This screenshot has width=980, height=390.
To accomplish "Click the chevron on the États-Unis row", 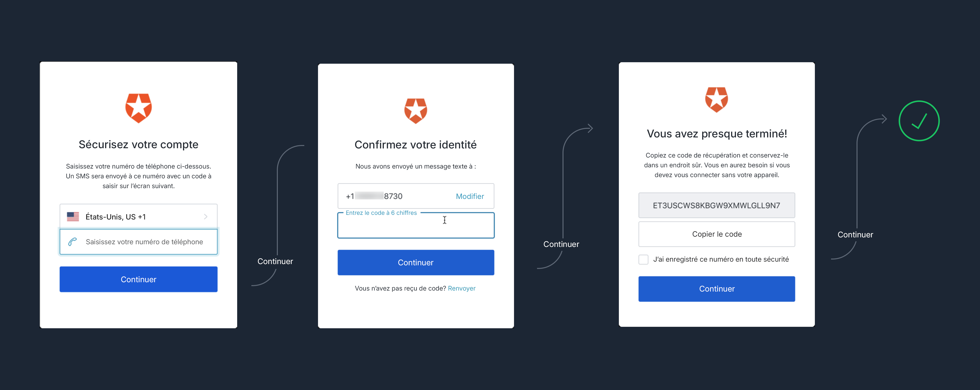I will (206, 216).
